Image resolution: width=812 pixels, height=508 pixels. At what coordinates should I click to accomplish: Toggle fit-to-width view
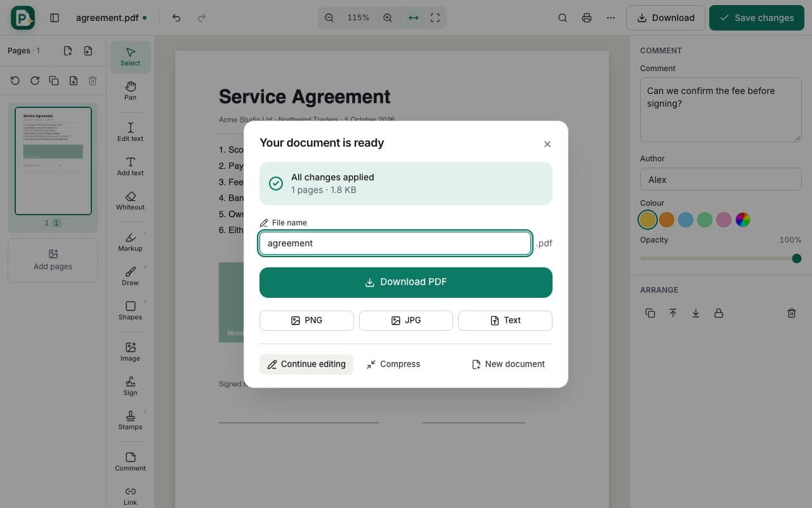(x=414, y=18)
